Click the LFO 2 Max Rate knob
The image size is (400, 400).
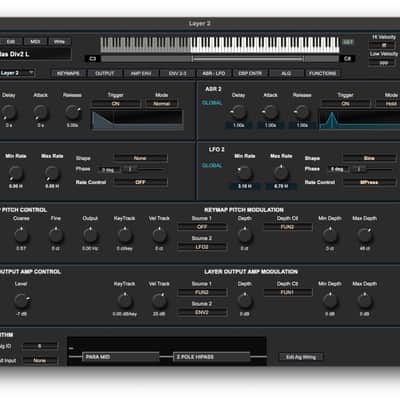281,173
